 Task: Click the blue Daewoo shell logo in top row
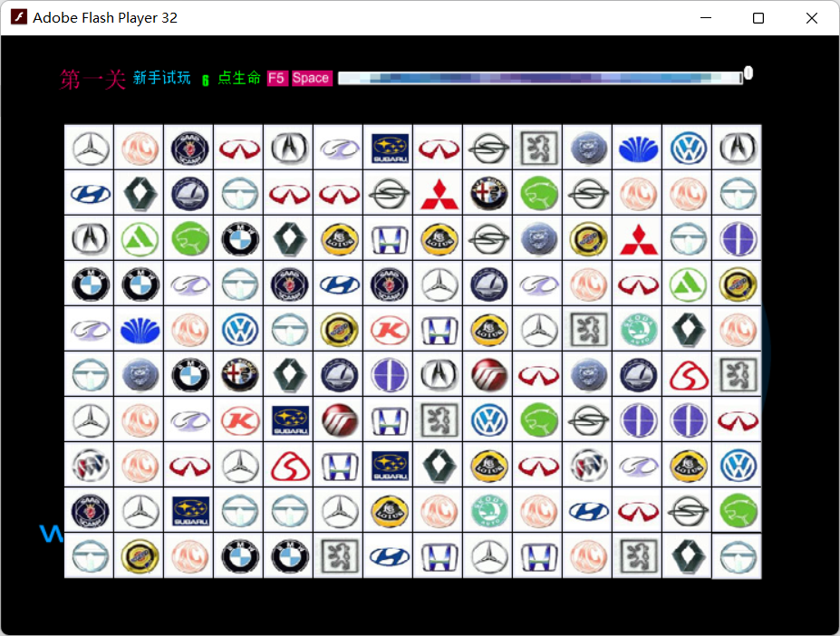pyautogui.click(x=638, y=148)
